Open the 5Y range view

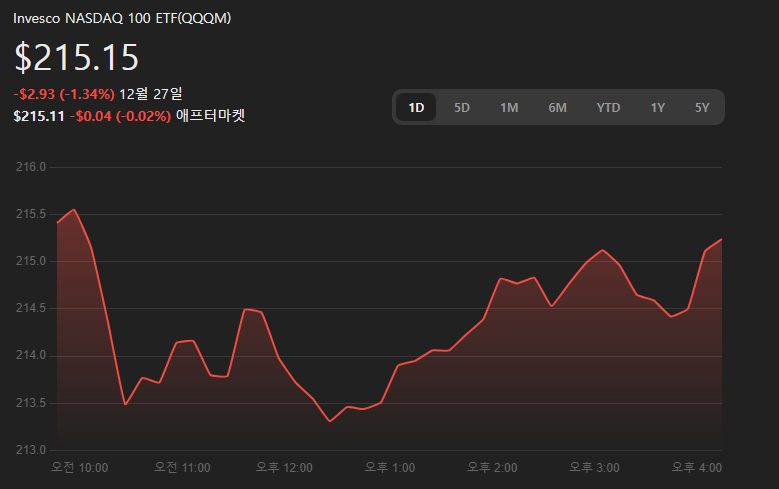click(701, 107)
